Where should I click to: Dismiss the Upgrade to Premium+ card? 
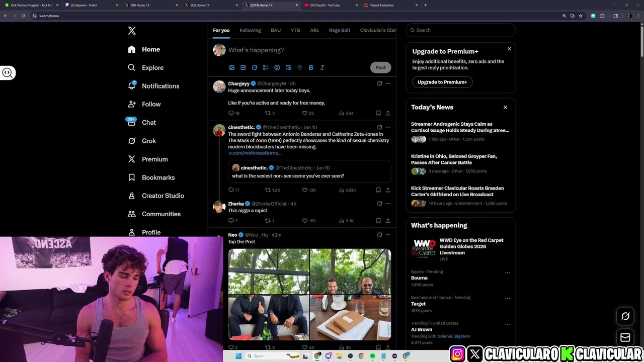(509, 49)
